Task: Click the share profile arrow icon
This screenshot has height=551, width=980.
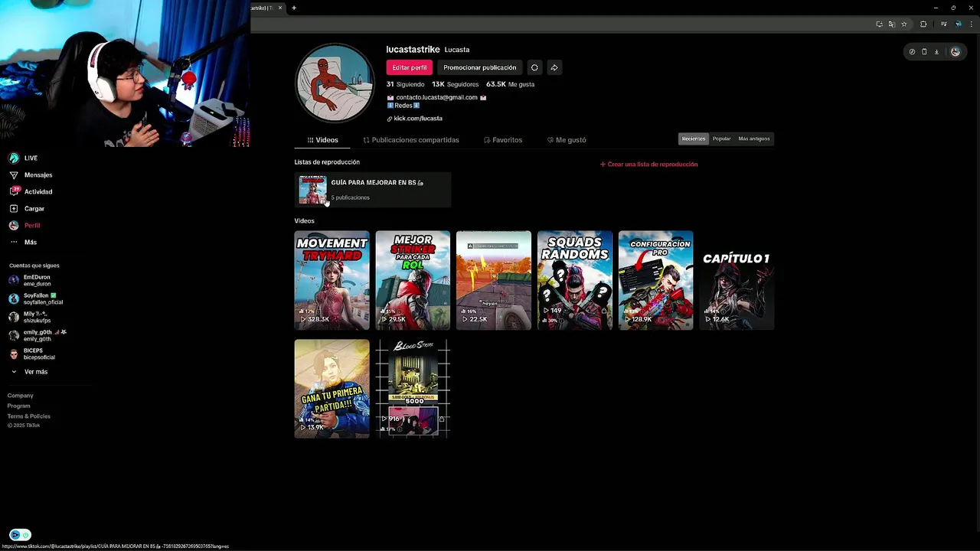Action: point(554,67)
